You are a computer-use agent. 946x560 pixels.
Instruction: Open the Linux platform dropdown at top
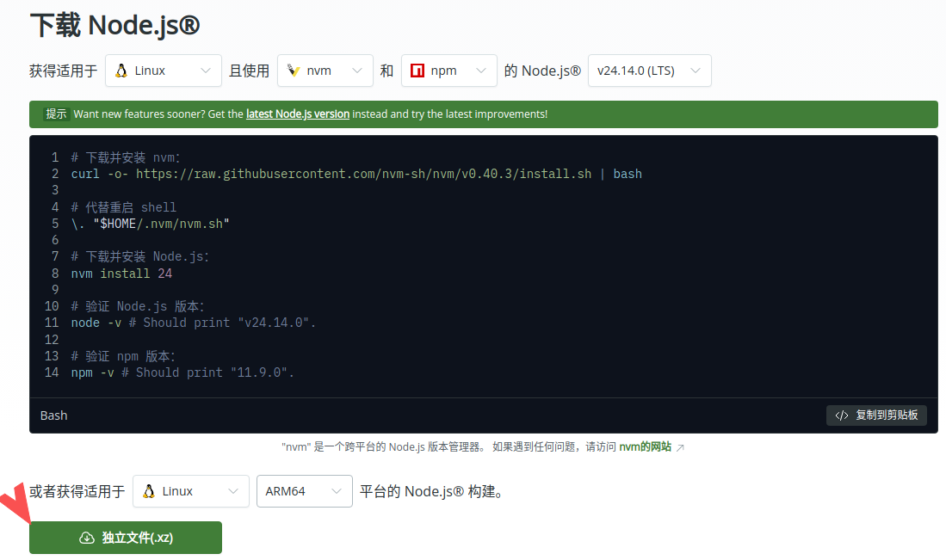click(x=164, y=71)
